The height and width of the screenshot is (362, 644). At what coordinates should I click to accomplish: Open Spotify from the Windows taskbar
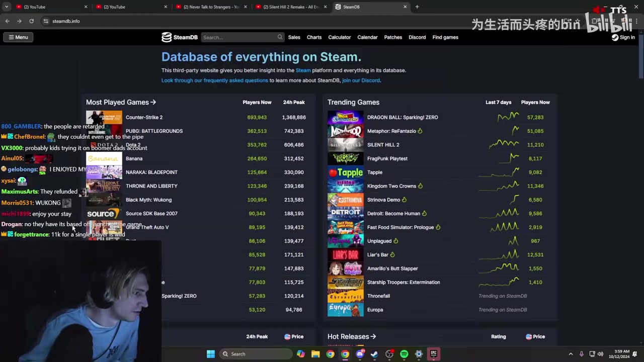[404, 354]
